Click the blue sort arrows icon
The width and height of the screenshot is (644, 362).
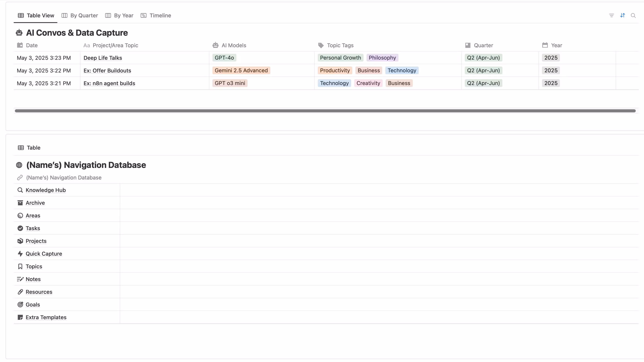622,15
